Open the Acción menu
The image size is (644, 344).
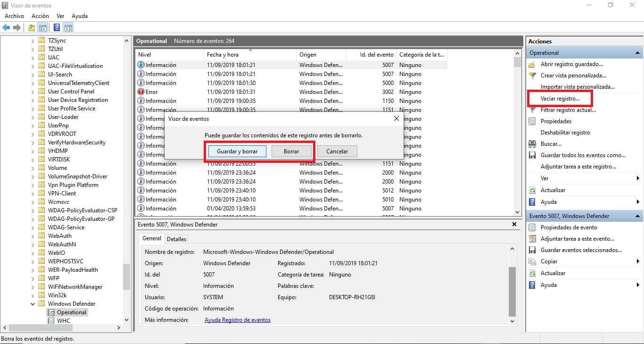[x=40, y=16]
